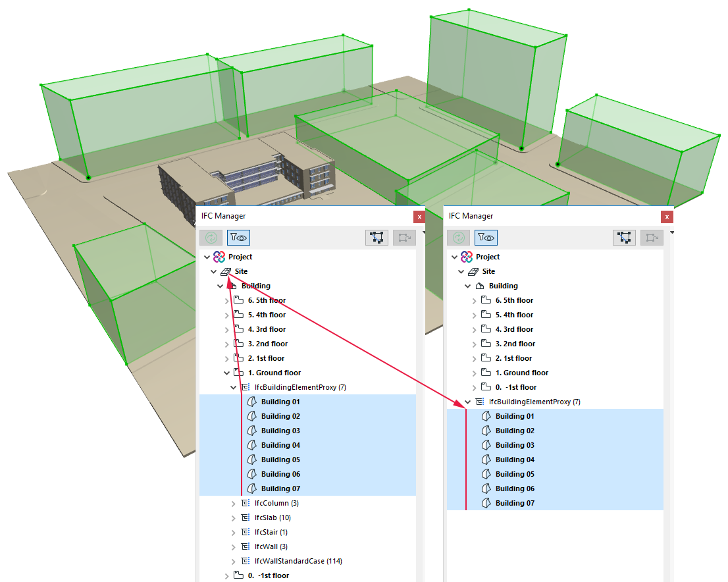
Task: Select Building 02 in left IFC Manager
Action: pos(308,416)
